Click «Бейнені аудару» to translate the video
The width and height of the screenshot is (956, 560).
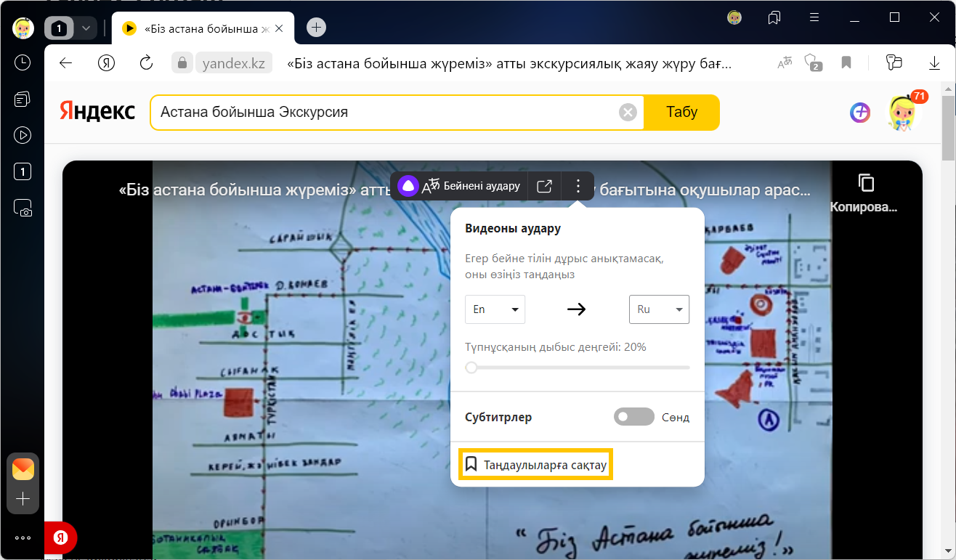(471, 186)
